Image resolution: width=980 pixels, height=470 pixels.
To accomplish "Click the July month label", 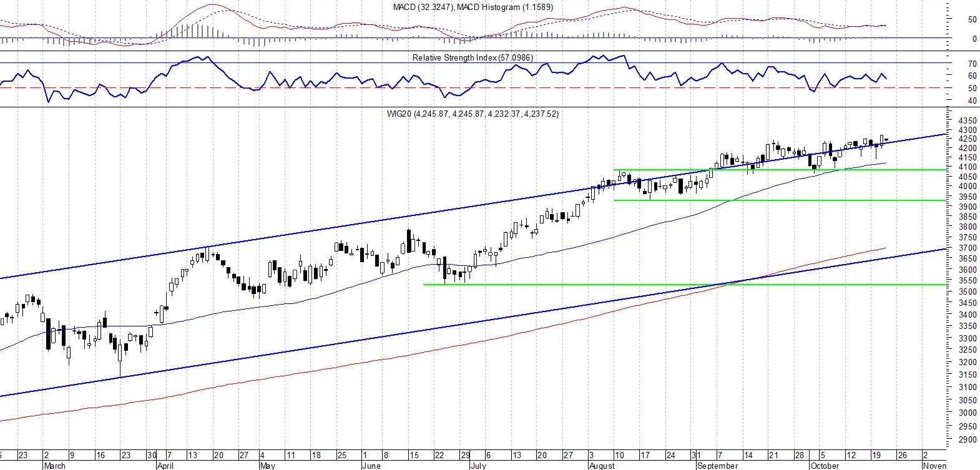I will (x=478, y=466).
